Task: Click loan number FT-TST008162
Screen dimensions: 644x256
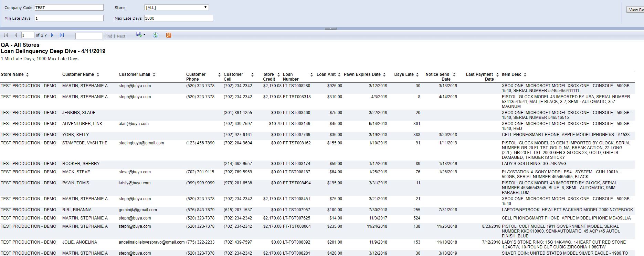Action: pyautogui.click(x=297, y=143)
